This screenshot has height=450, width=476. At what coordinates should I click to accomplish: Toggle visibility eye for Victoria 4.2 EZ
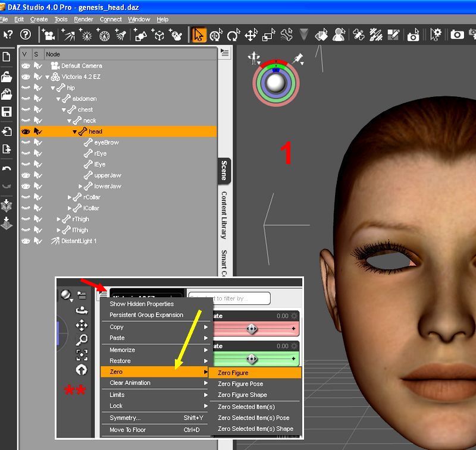[x=26, y=77]
